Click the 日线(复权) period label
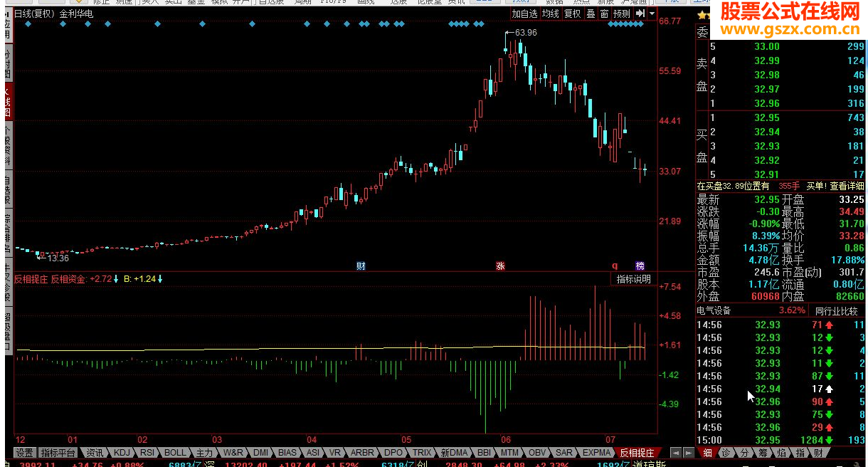The width and height of the screenshot is (868, 467). coord(35,14)
